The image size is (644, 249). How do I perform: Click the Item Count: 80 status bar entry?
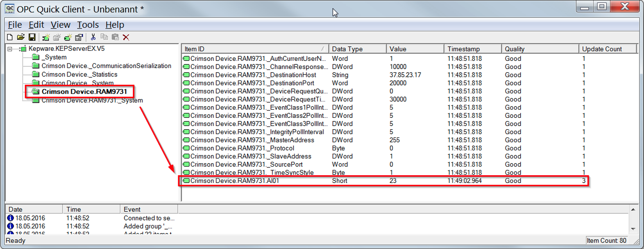(606, 240)
